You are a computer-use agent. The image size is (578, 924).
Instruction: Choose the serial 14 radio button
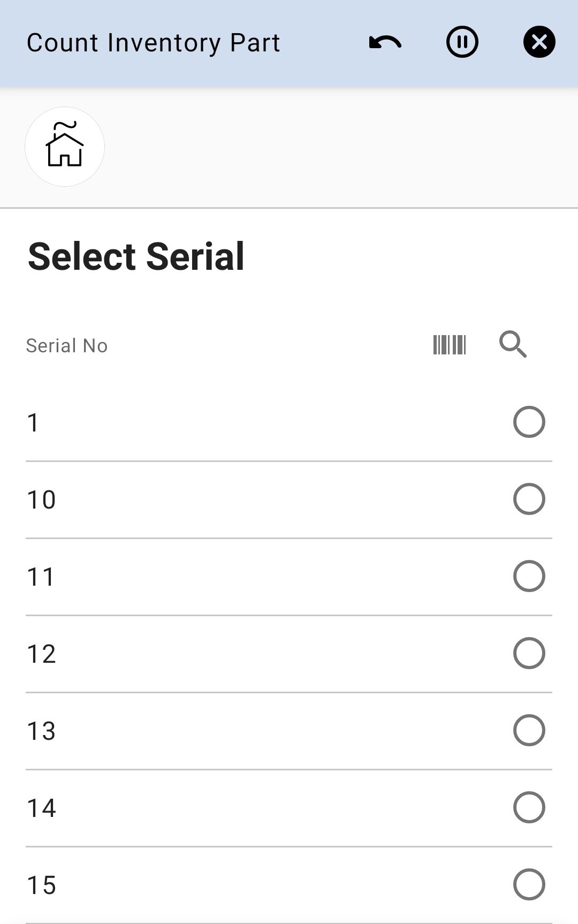point(529,808)
